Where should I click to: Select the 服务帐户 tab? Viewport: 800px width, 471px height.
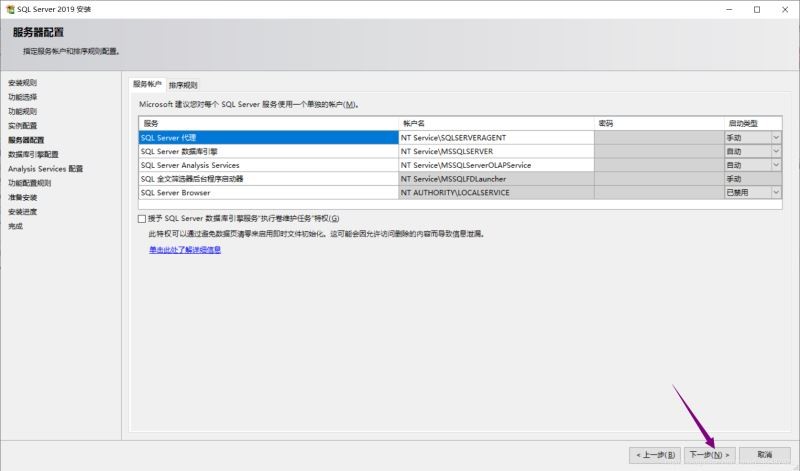(x=147, y=85)
